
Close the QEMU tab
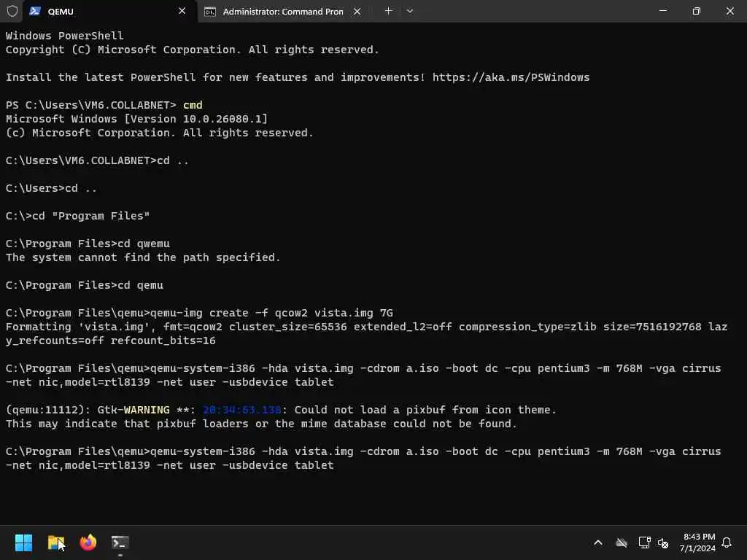(x=182, y=11)
